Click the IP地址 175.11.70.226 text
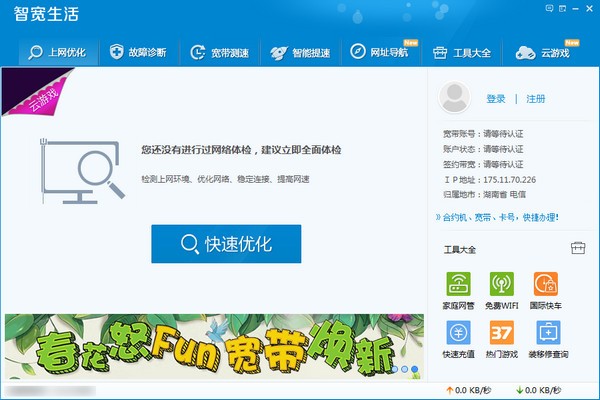Viewport: 600px width, 400px height. (x=490, y=180)
